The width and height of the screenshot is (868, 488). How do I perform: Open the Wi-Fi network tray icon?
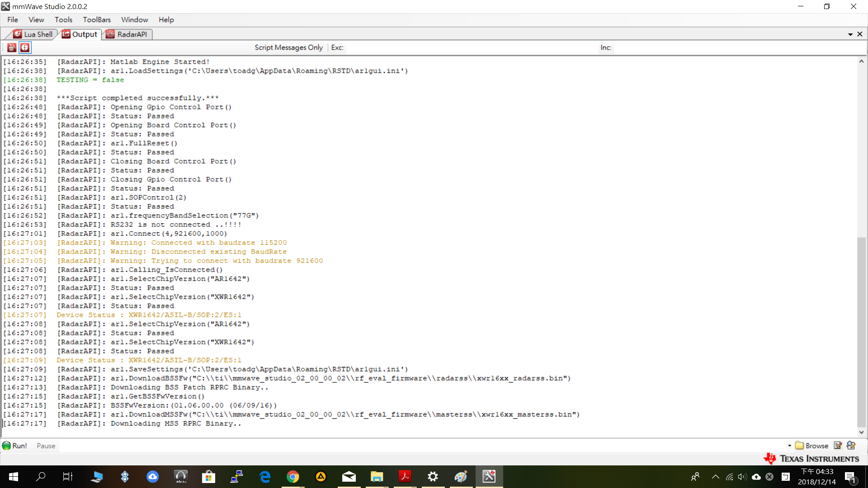[729, 477]
